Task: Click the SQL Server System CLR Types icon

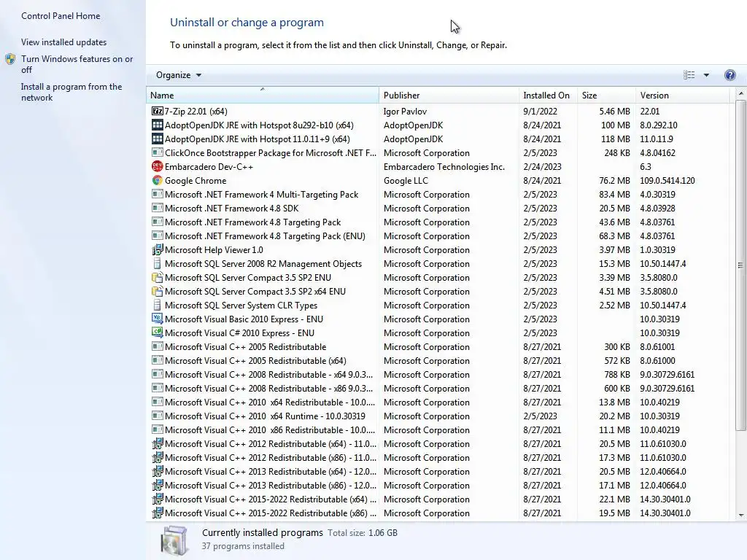Action: [x=158, y=305]
